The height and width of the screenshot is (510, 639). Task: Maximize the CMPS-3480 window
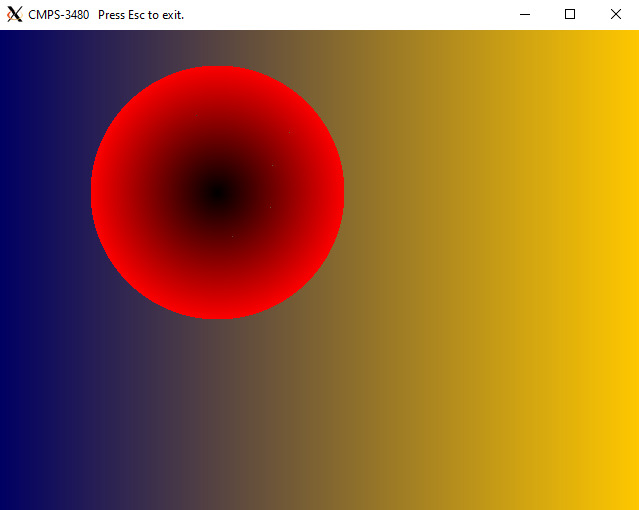click(570, 15)
